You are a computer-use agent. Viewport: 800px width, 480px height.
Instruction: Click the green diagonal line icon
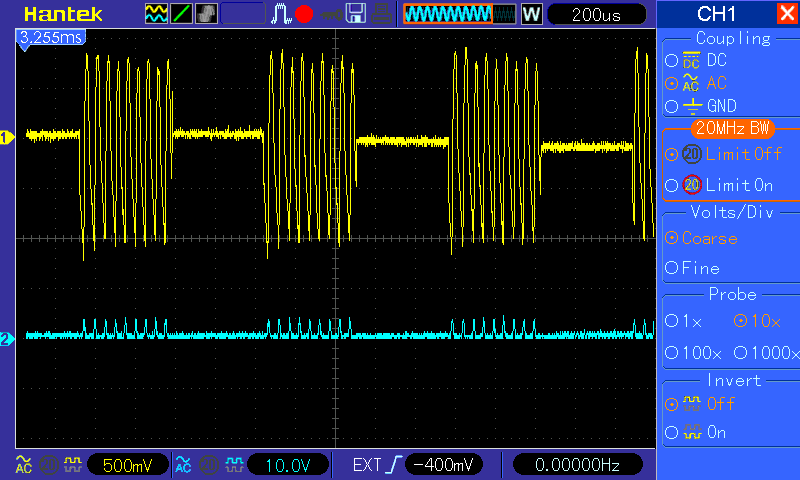click(x=181, y=14)
